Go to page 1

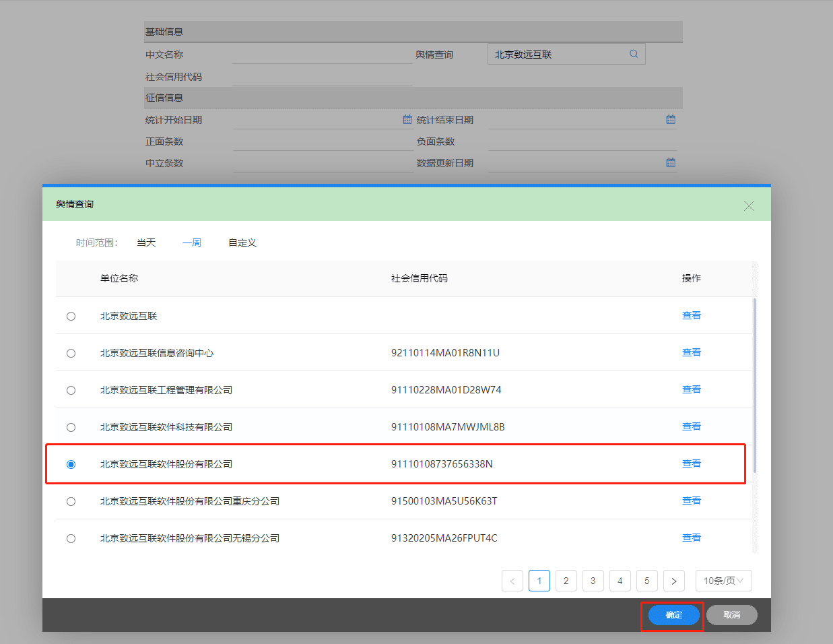tap(539, 581)
